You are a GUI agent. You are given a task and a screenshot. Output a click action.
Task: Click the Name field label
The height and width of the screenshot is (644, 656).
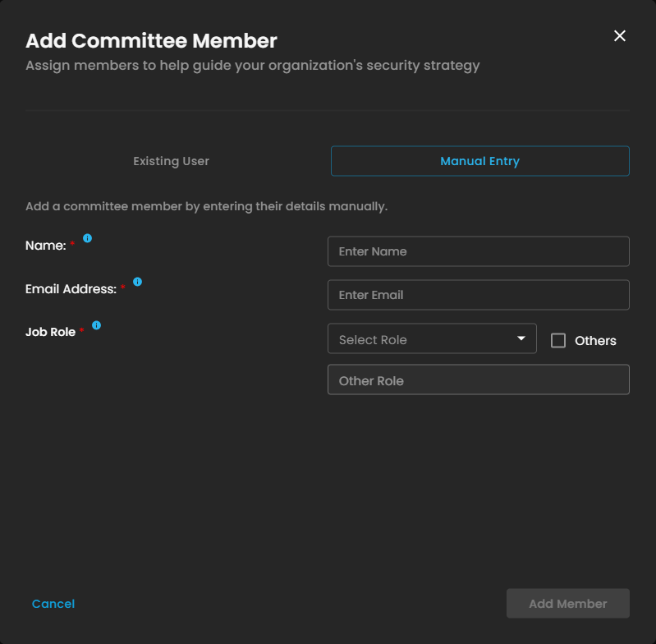(45, 246)
